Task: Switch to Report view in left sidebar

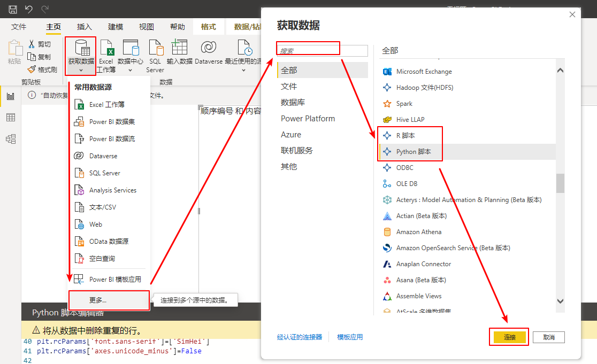Action: 11,96
